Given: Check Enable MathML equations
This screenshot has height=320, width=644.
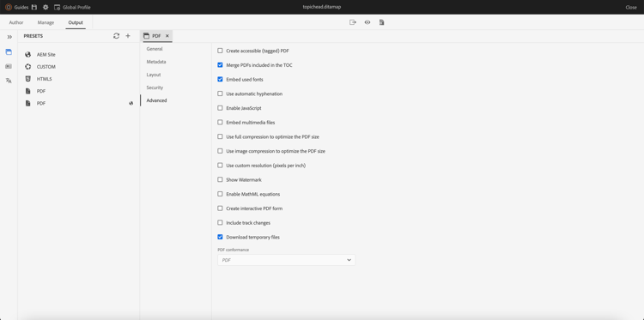Looking at the screenshot, I should pos(220,194).
